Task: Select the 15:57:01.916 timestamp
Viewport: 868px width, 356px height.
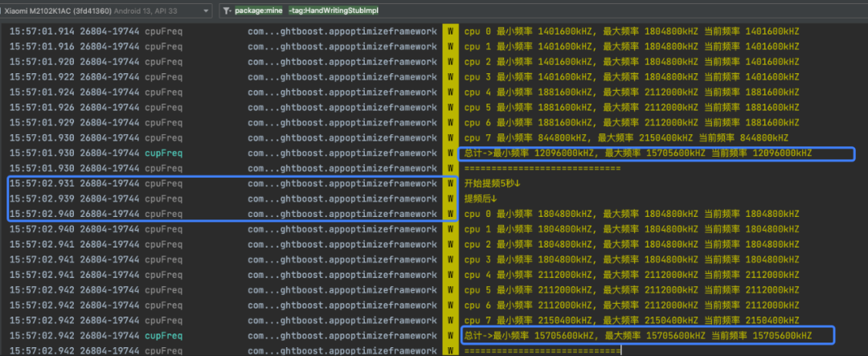Action: click(x=43, y=47)
